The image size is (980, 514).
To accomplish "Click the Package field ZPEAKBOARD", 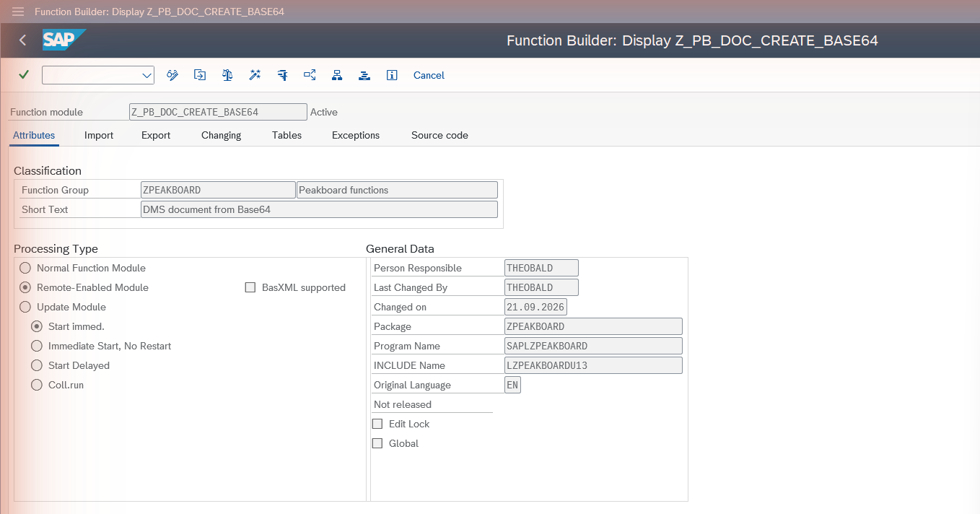I will [593, 326].
